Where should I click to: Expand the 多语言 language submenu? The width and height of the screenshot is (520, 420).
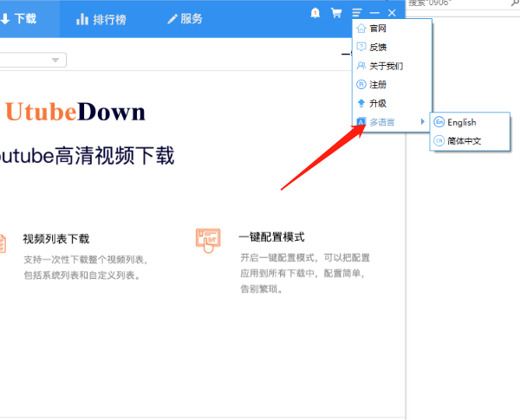coord(393,122)
